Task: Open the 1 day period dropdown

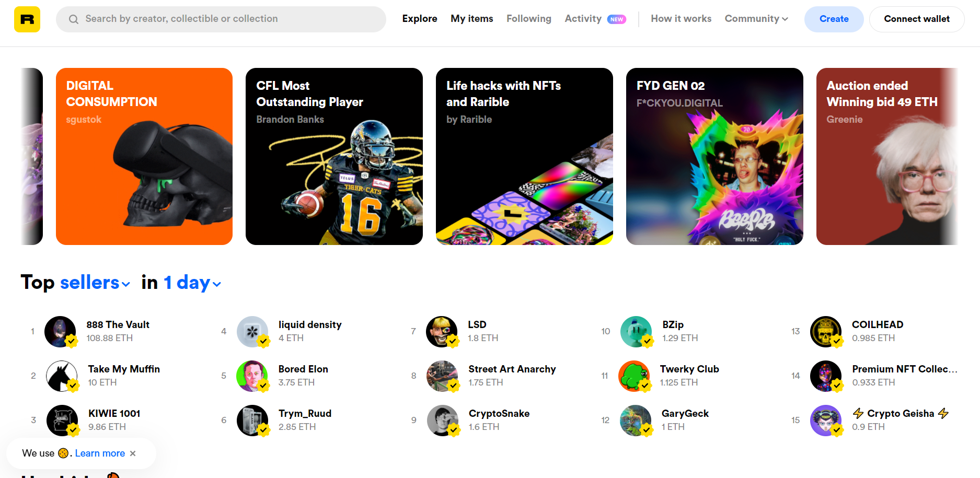Action: tap(192, 283)
